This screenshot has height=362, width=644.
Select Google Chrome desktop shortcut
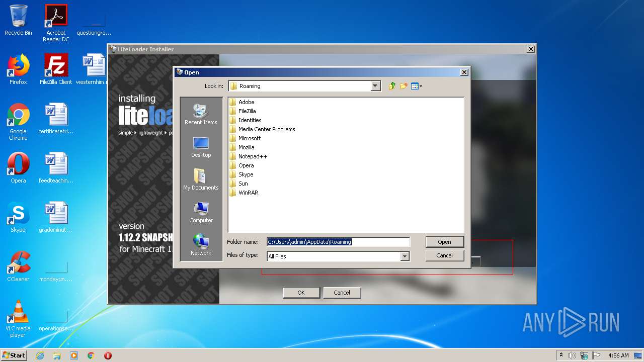pyautogui.click(x=18, y=122)
